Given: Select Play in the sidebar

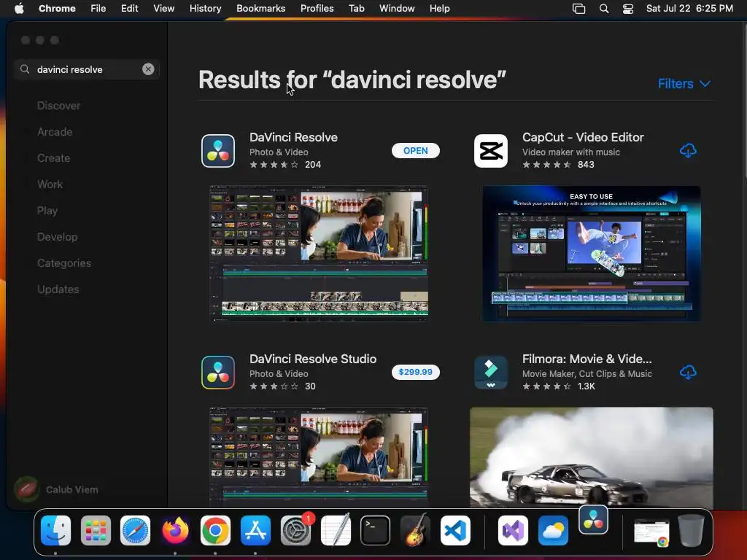Looking at the screenshot, I should 47,211.
